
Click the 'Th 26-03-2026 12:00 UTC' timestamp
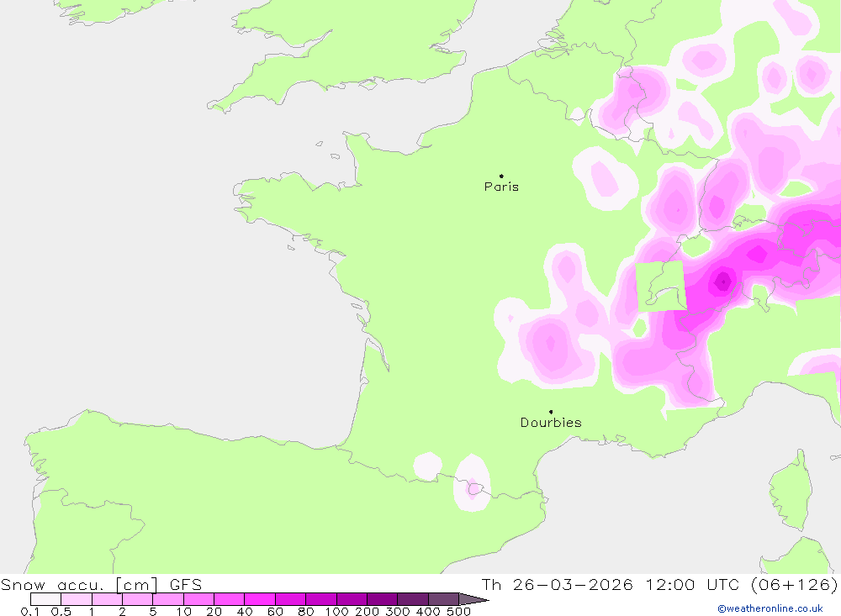pos(611,584)
